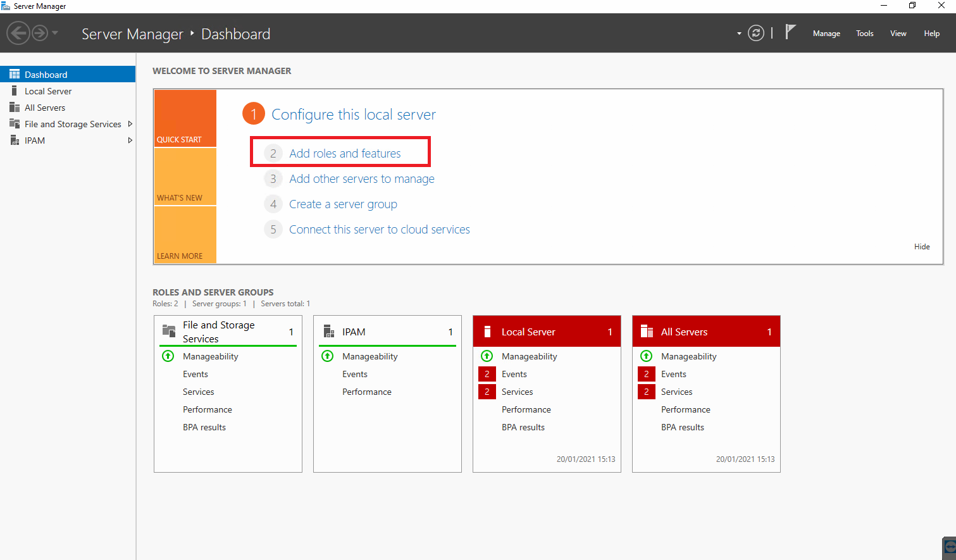Select Local Server in the sidebar

(68, 91)
